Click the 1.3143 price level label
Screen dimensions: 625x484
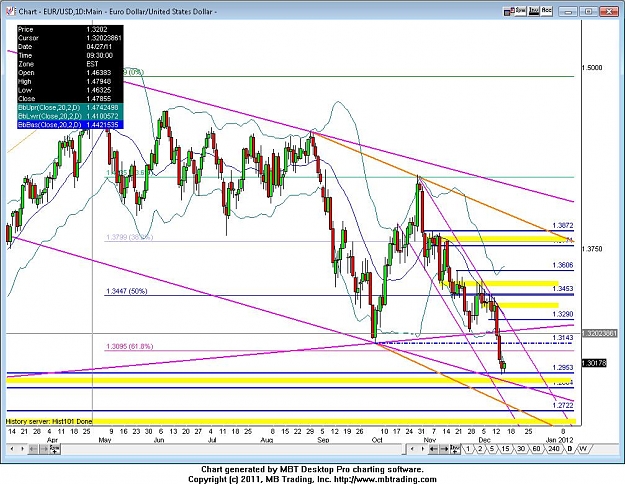tap(562, 338)
